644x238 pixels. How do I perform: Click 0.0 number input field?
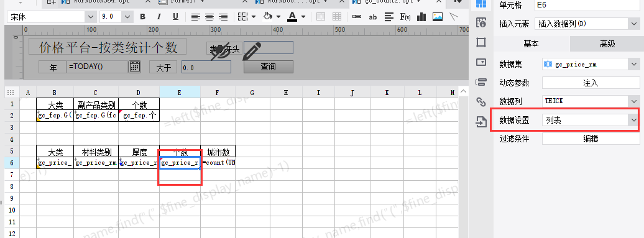206,67
